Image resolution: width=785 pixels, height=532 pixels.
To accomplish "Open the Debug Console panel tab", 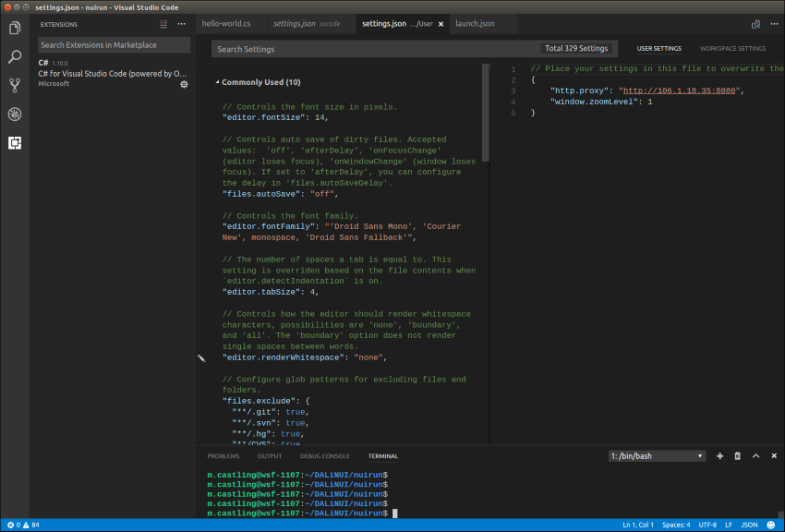I will pos(324,456).
